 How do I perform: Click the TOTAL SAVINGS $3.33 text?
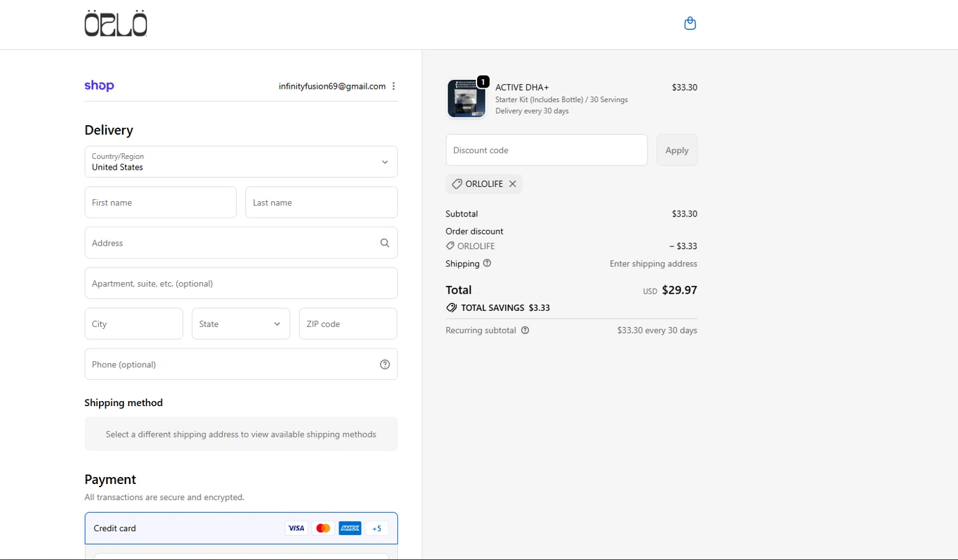coord(505,308)
